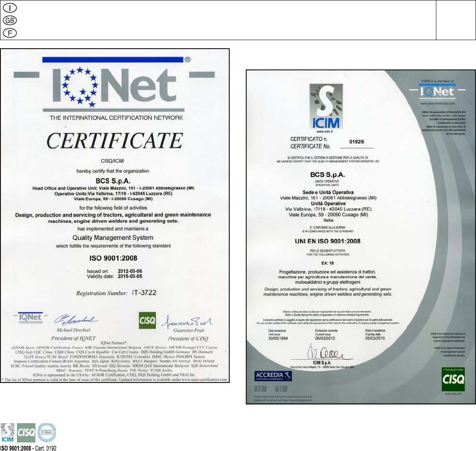Image resolution: width=476 pixels, height=451 pixels.
Task: Click "Sede e Unità Operativa" heading
Action: pos(328,192)
